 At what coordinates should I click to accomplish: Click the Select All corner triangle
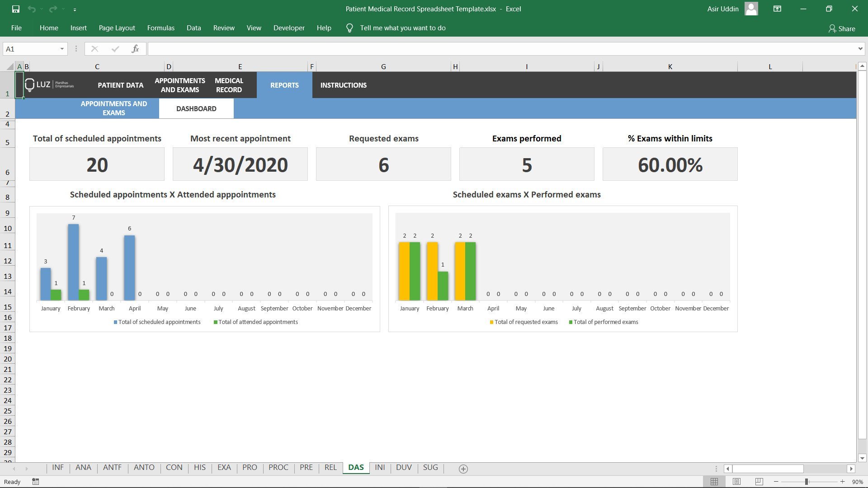tap(9, 67)
